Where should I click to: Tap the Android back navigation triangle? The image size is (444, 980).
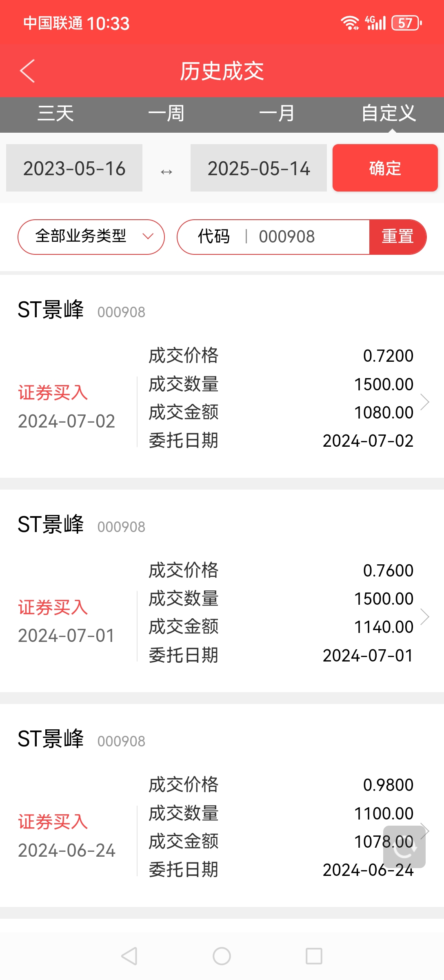(129, 956)
